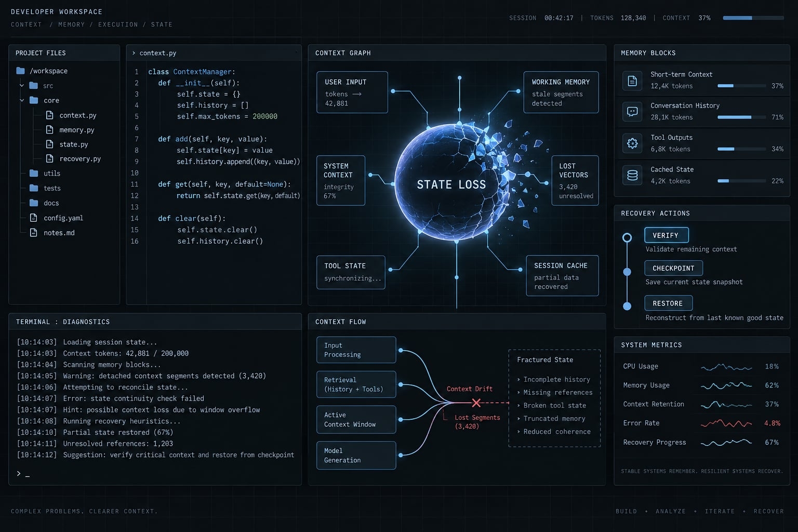Click the docs folder icon
The width and height of the screenshot is (798, 532).
point(34,203)
